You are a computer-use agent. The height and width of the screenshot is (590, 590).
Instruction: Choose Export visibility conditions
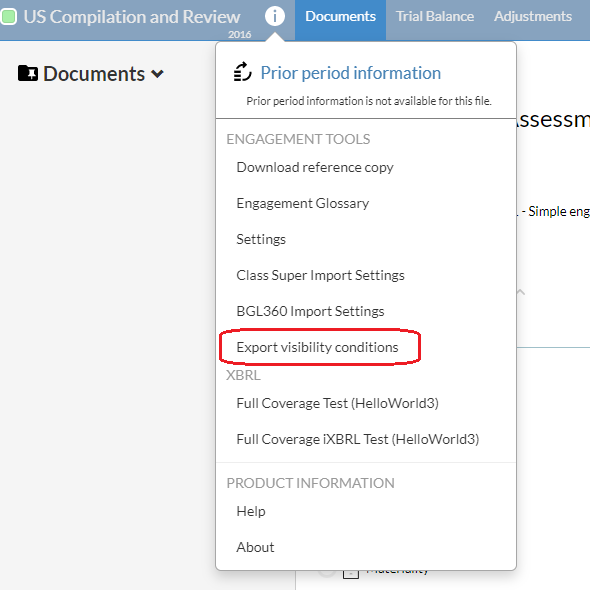coord(317,347)
